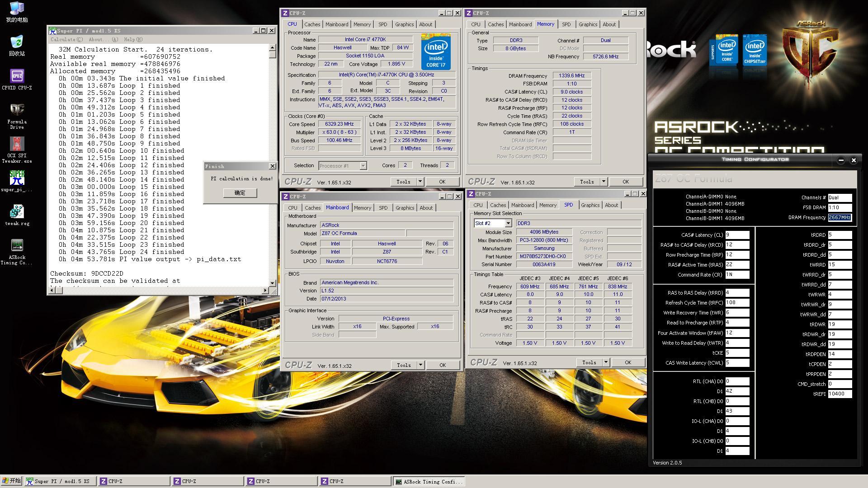Image resolution: width=868 pixels, height=488 pixels.
Task: Expand Tools dropdown arrow in SPD window
Action: point(606,362)
